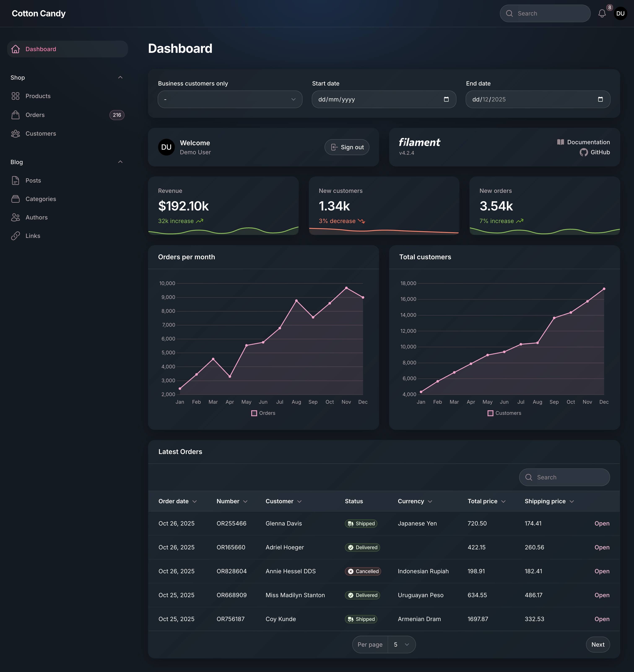This screenshot has height=672, width=634.
Task: Collapse the Shop section
Action: point(120,77)
